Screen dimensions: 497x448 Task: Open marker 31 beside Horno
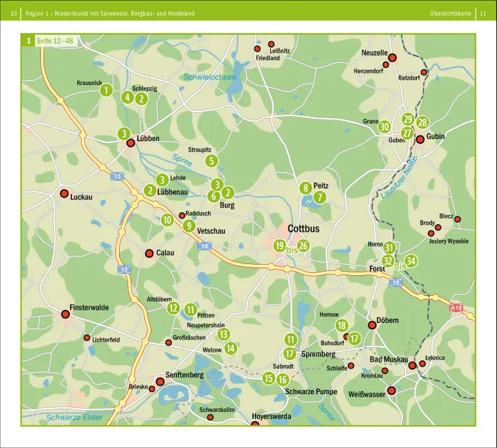pos(390,248)
